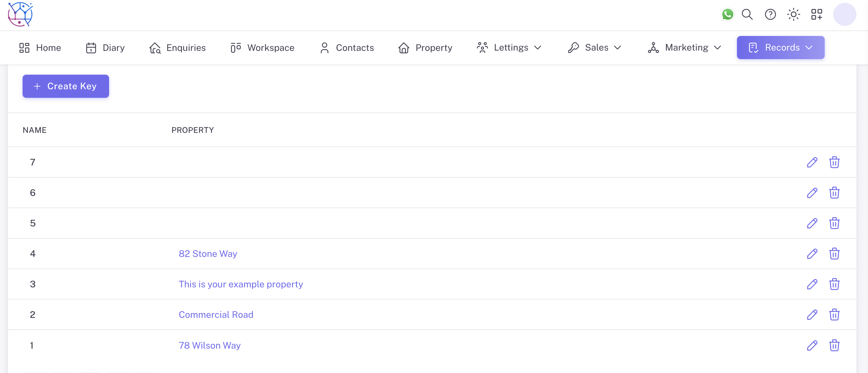
Task: Edit the key named 7
Action: 812,162
